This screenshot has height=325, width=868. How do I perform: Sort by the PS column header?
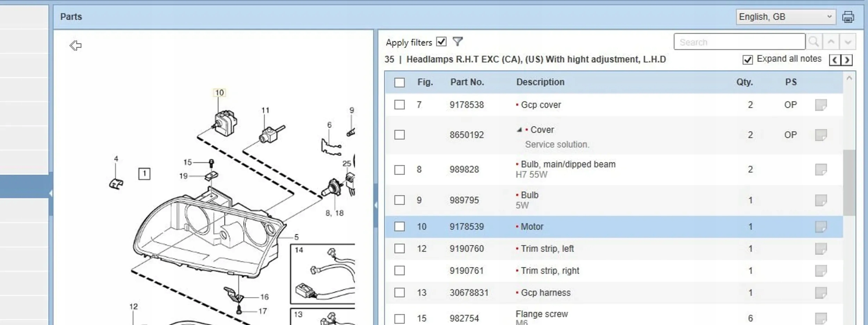[791, 82]
